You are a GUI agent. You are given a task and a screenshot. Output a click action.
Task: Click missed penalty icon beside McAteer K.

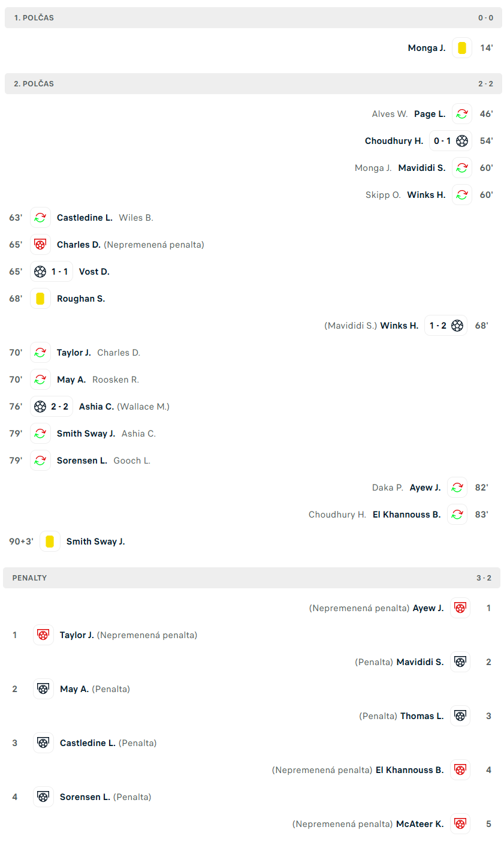point(460,824)
